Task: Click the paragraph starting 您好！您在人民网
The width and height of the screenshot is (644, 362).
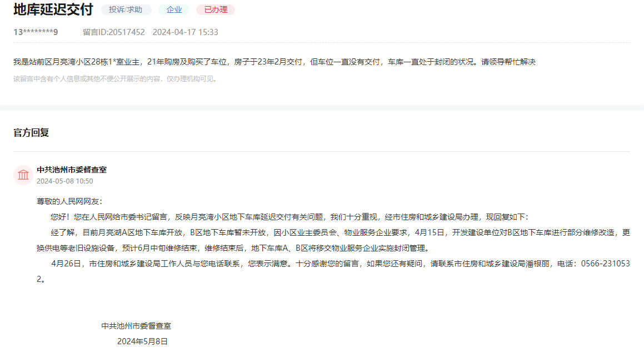Action: pyautogui.click(x=289, y=217)
